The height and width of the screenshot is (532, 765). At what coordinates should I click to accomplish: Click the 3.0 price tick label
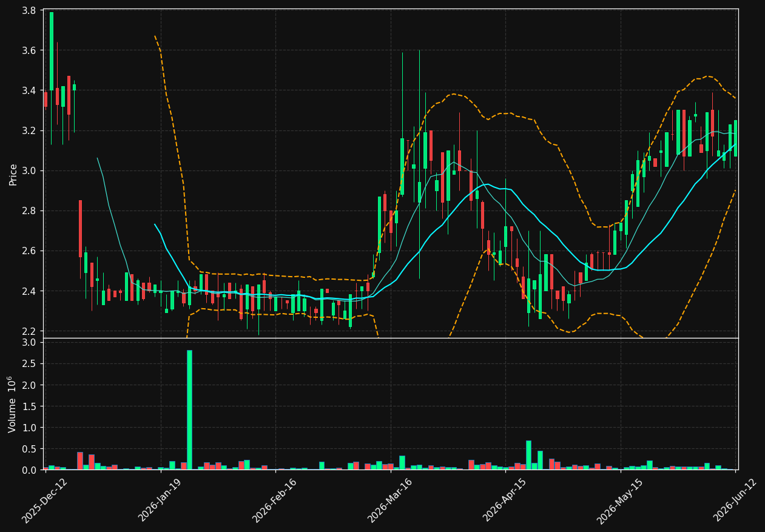coord(30,171)
